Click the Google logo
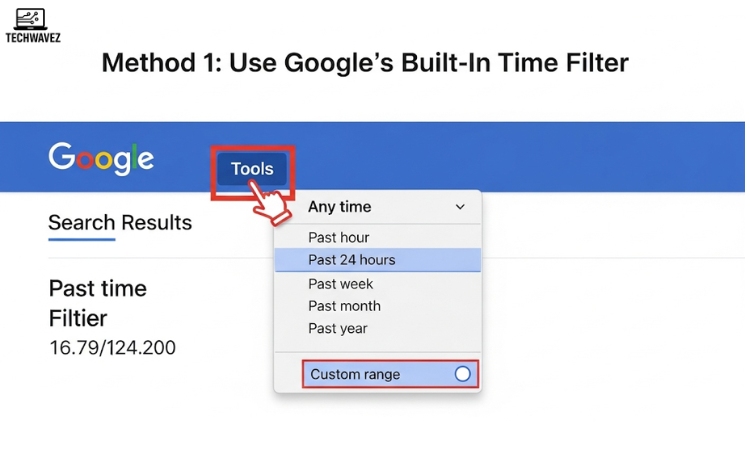 pyautogui.click(x=101, y=158)
